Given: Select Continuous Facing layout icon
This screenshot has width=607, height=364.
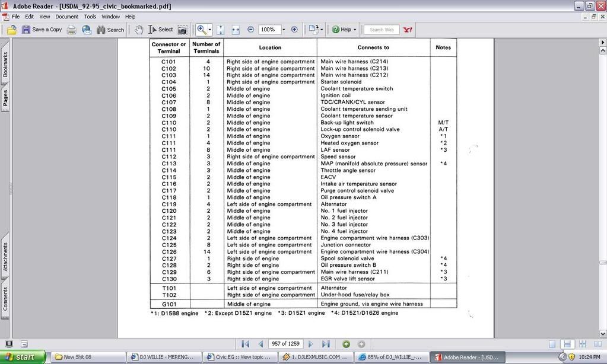Looking at the screenshot, I should (583, 344).
